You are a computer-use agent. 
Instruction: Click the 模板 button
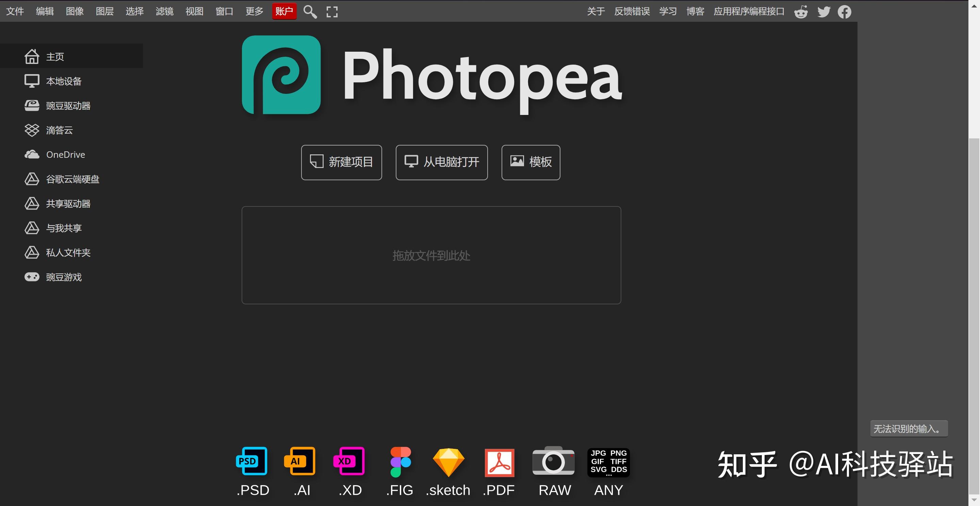pos(531,162)
